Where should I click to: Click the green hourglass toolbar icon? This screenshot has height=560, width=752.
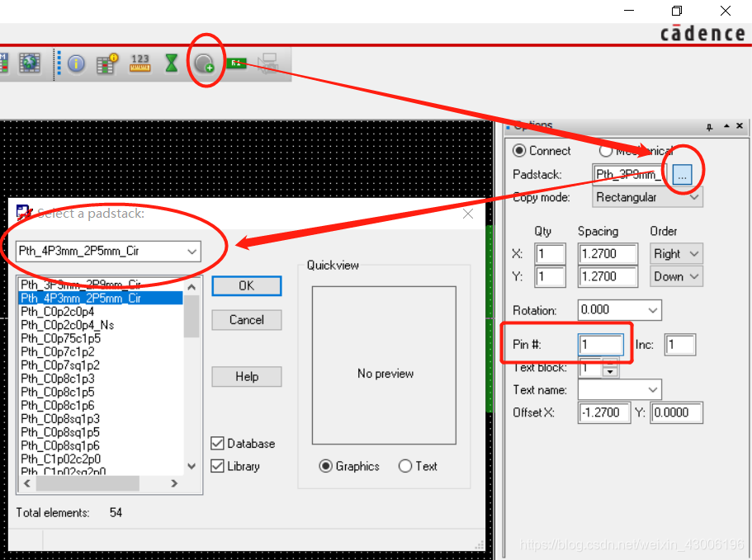point(171,63)
